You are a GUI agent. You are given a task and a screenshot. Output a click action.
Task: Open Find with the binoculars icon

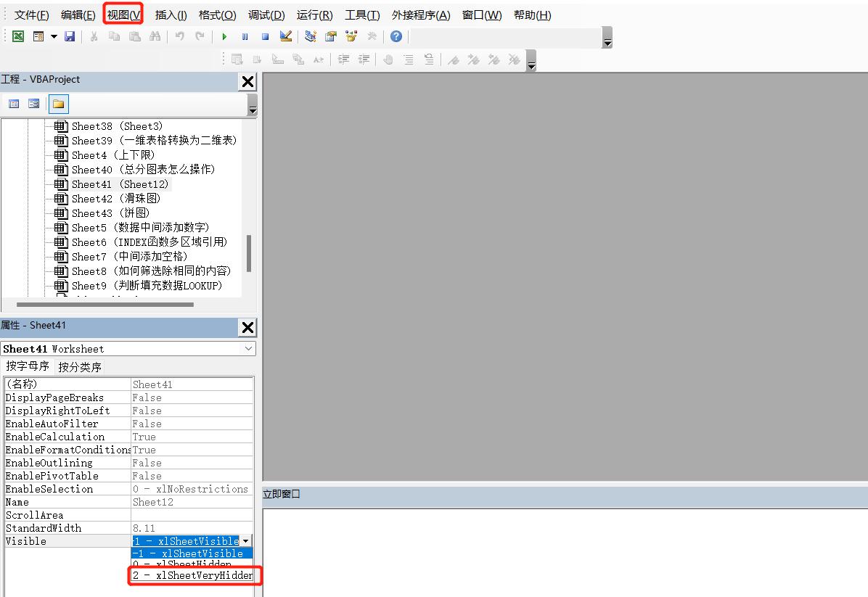pyautogui.click(x=155, y=36)
